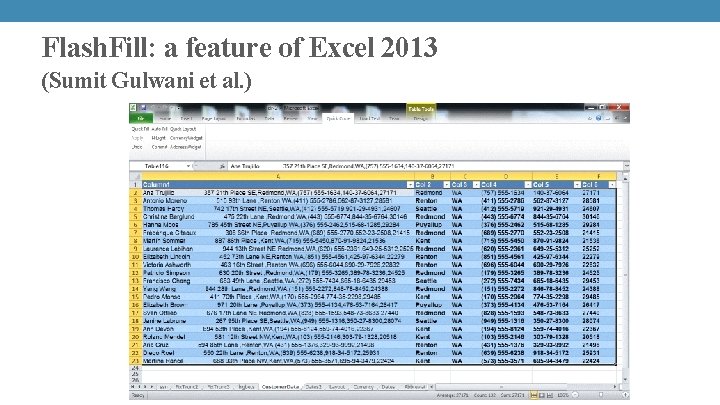Click the fx insert function icon
This screenshot has width=720, height=405.
(x=222, y=166)
